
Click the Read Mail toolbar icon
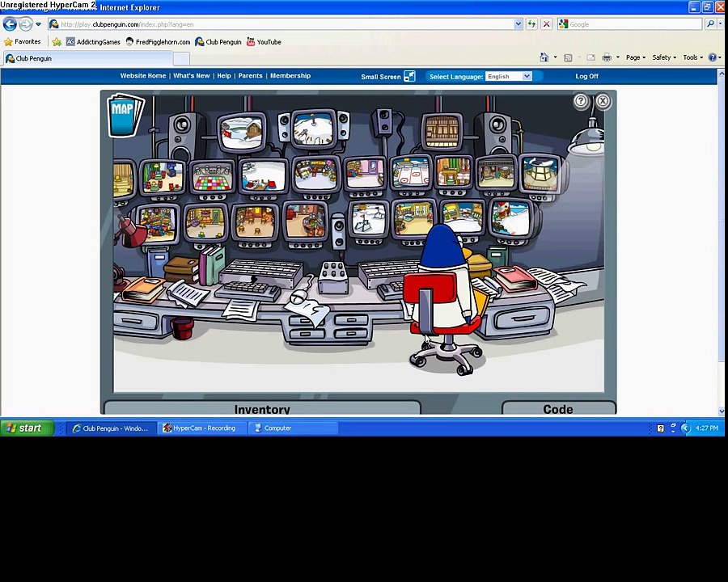590,57
